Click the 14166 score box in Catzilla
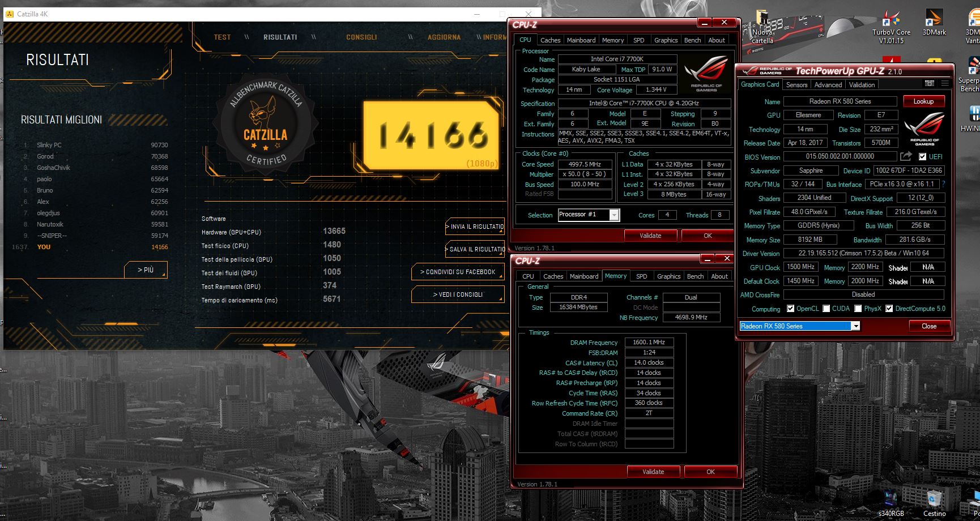Image resolution: width=980 pixels, height=521 pixels. pyautogui.click(x=431, y=135)
